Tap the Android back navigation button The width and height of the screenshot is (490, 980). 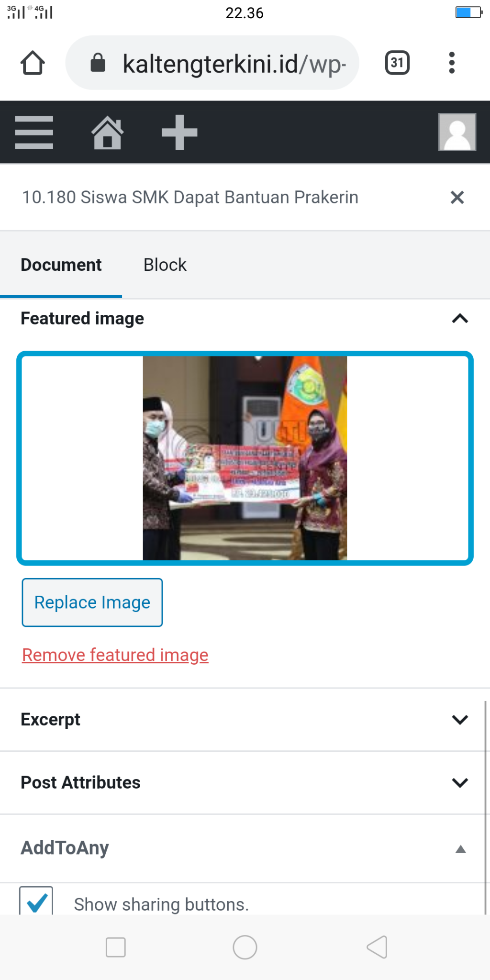tap(377, 947)
